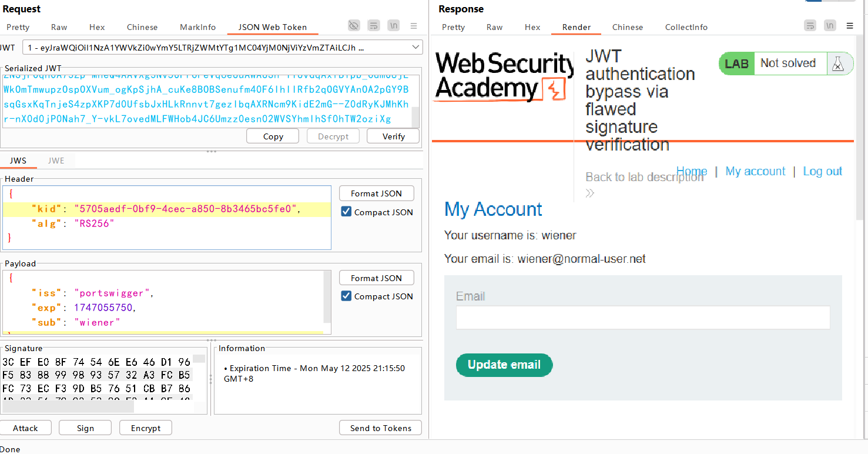Click the Attack button

pos(25,428)
